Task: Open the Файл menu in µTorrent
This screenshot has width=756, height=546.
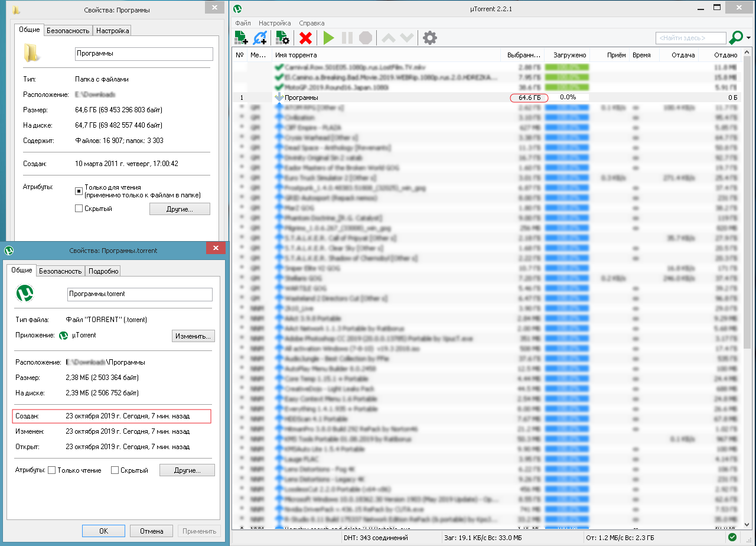Action: click(243, 23)
